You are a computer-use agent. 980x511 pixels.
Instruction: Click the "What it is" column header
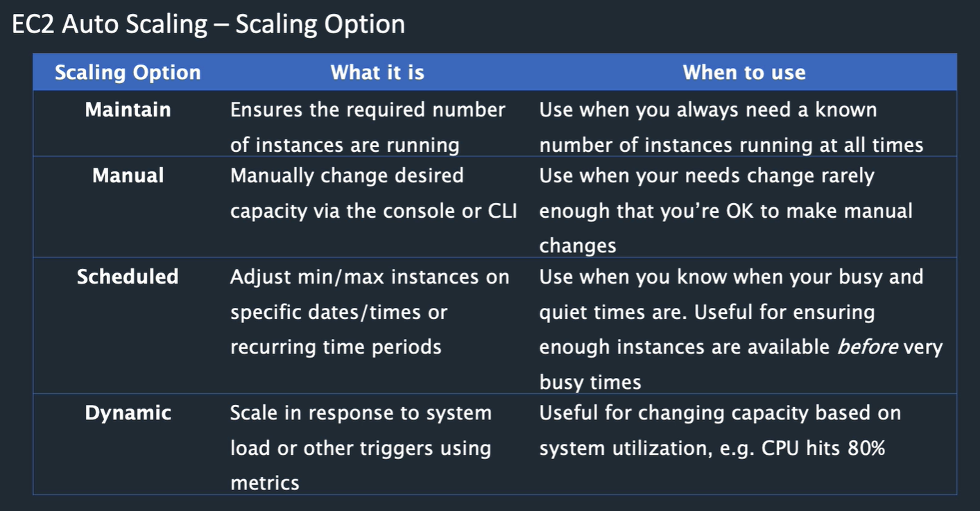click(x=377, y=73)
